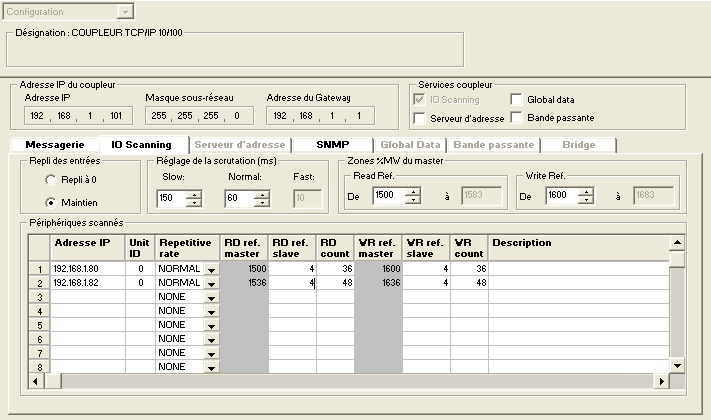Decrease the Write Ref. start value
The height and width of the screenshot is (420, 711).
(585, 202)
